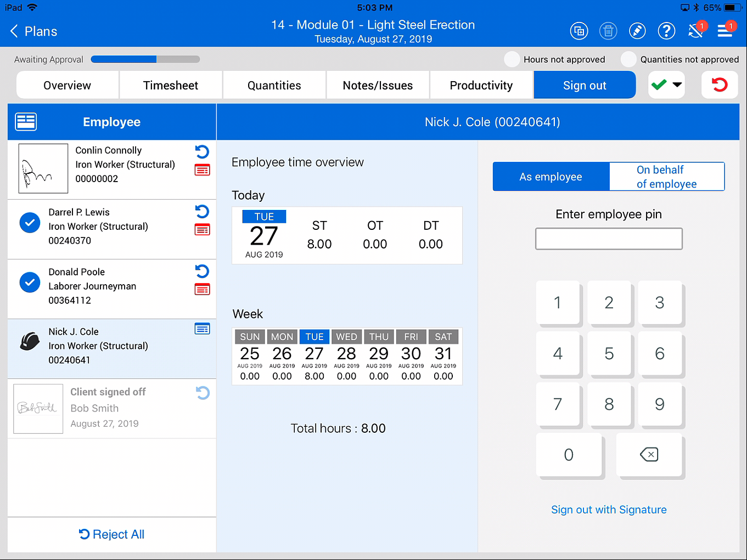Open the hamburger menu with badge

pos(726,30)
